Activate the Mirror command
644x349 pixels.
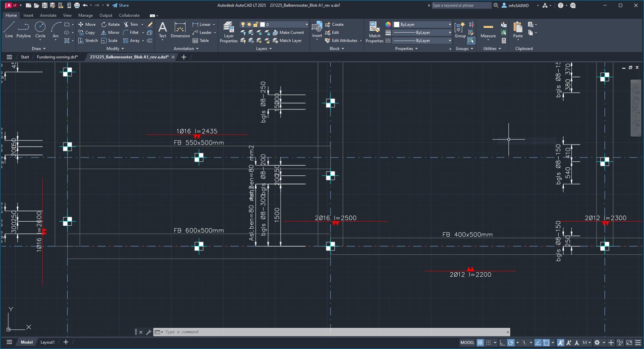coord(110,32)
